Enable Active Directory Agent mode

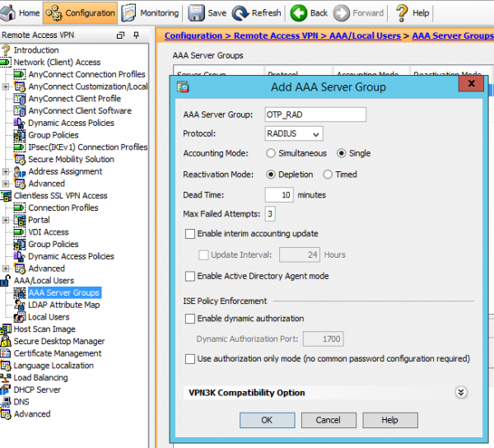click(191, 276)
